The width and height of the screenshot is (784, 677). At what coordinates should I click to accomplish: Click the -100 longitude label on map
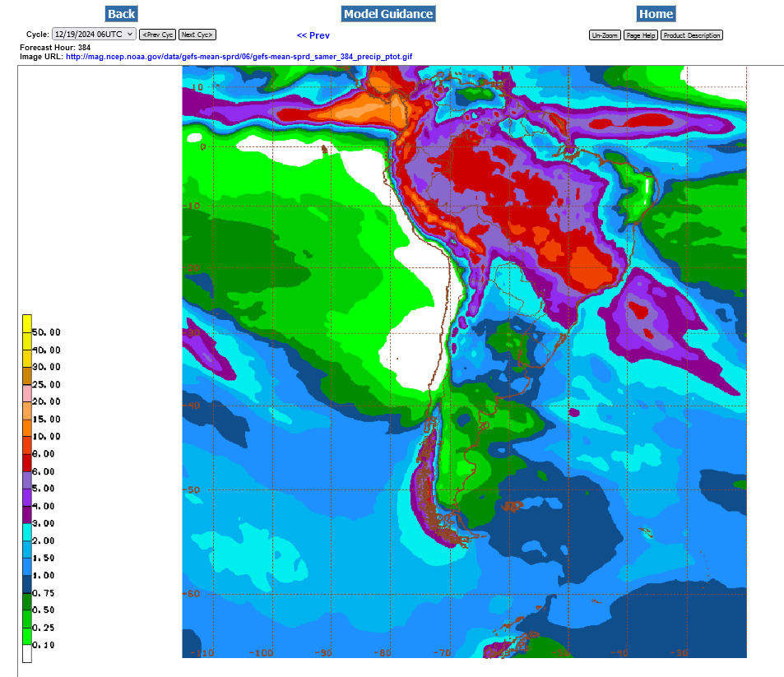(x=261, y=653)
